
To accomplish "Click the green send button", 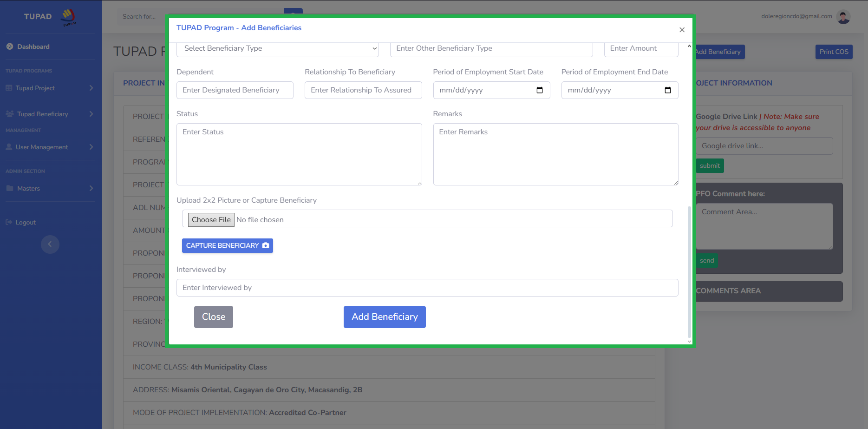I will coord(707,261).
